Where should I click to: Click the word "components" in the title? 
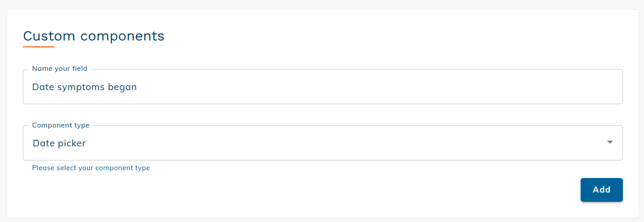(122, 36)
